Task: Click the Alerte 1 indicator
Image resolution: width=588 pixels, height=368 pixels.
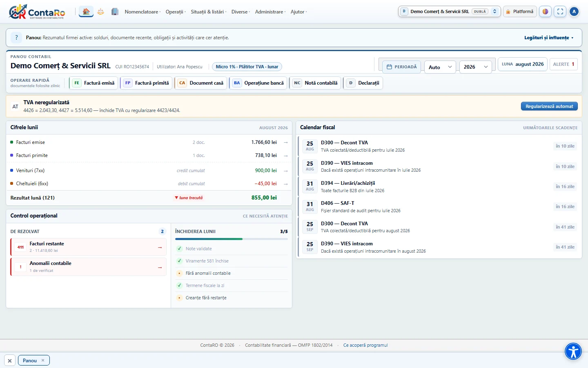Action: coord(563,64)
